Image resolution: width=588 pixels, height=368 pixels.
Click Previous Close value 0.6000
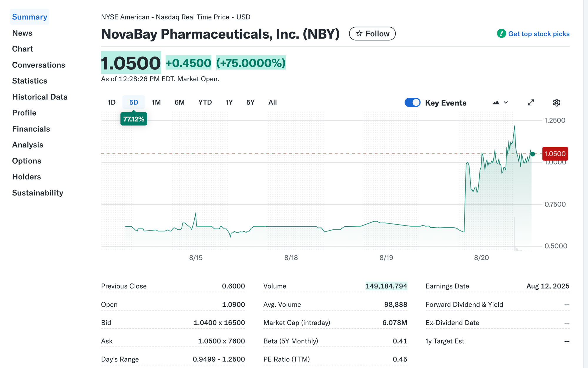[x=233, y=286]
